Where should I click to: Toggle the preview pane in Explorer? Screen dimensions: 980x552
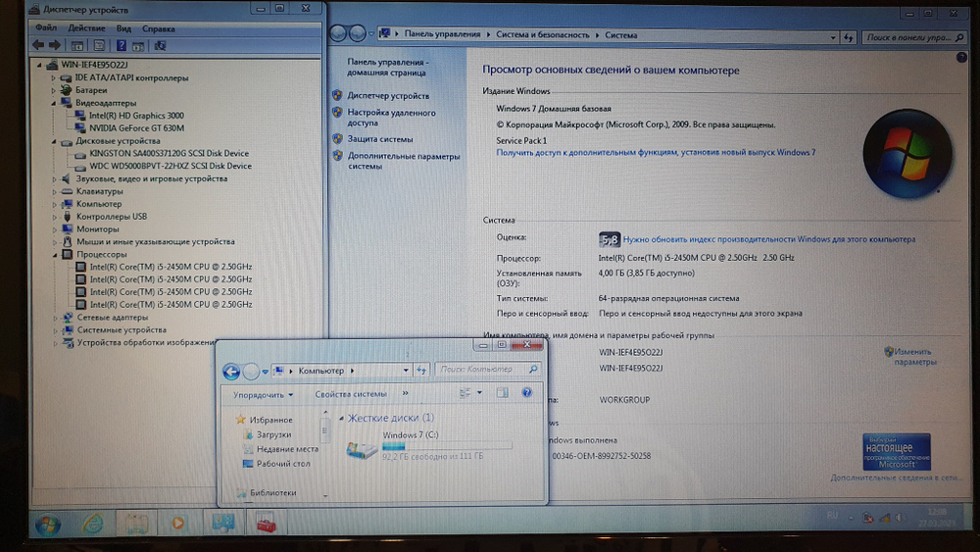click(x=502, y=392)
